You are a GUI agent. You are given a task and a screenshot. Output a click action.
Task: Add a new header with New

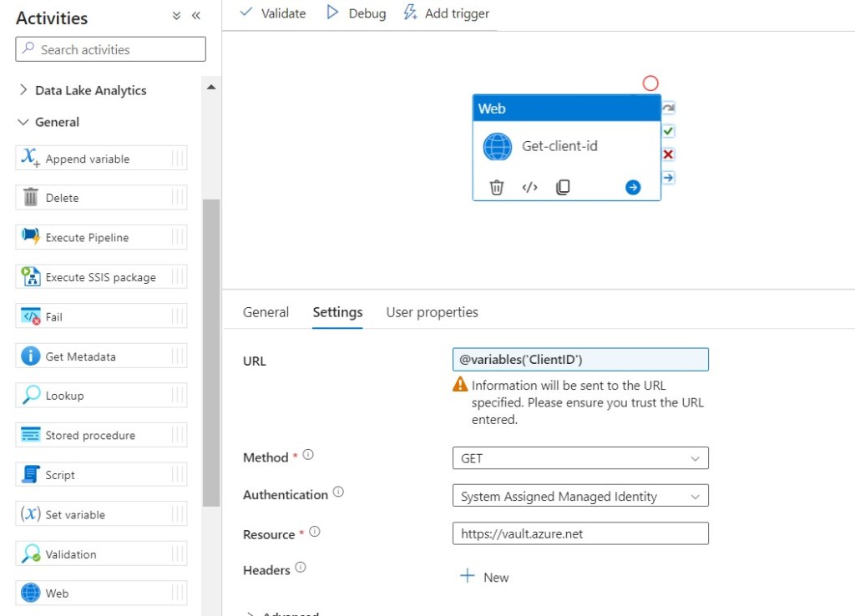[x=484, y=577]
